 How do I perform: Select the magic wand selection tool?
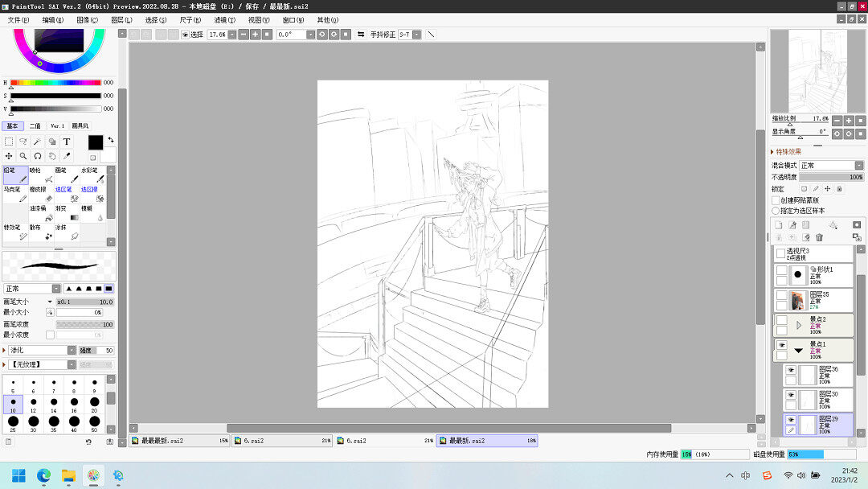click(x=38, y=142)
